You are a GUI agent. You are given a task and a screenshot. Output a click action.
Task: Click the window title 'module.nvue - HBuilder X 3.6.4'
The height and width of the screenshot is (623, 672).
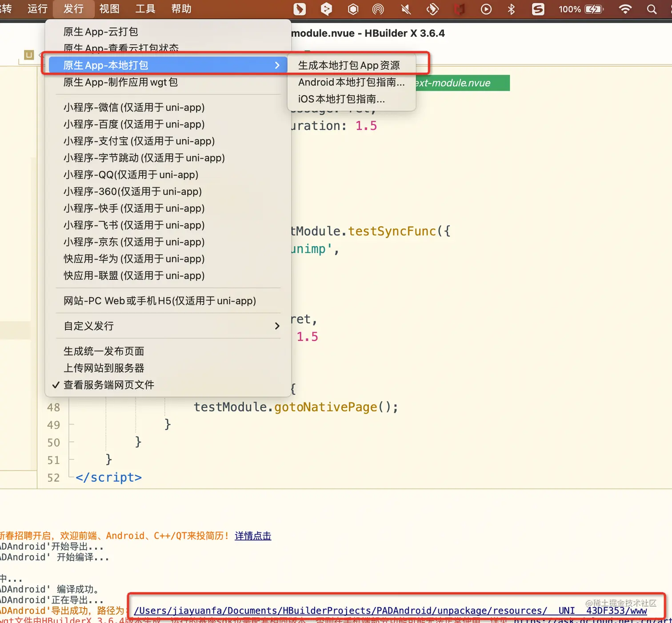click(x=368, y=33)
